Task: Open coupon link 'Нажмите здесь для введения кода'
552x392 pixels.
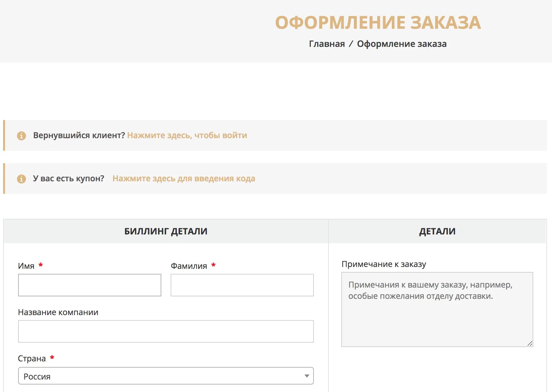Action: click(184, 178)
